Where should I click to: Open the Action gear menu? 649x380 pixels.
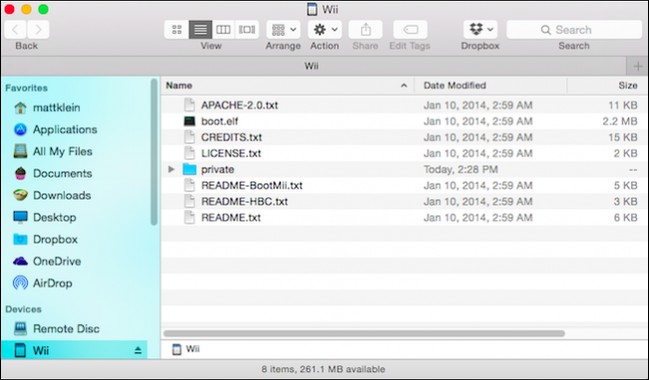point(325,30)
